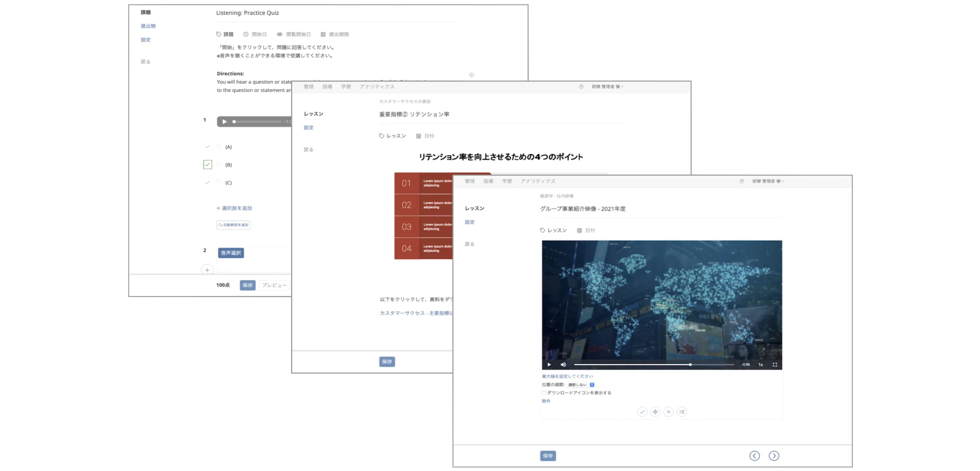Viewport: 980px width, 471px height.
Task: Save the リテンション率 lesson in middle window
Action: (x=387, y=361)
